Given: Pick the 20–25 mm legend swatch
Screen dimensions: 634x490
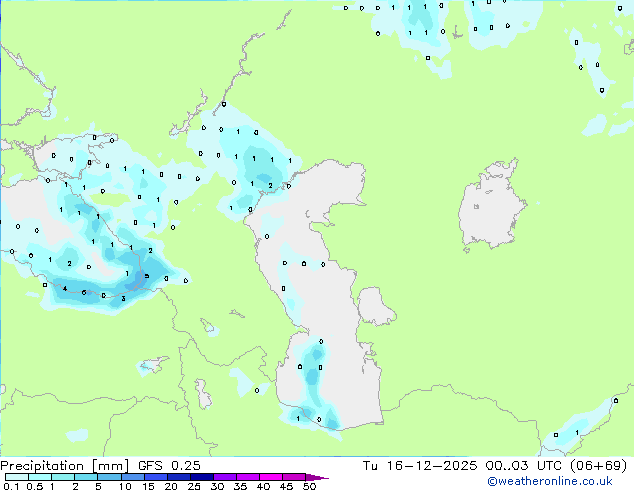Looking at the screenshot, I should pyautogui.click(x=178, y=477).
